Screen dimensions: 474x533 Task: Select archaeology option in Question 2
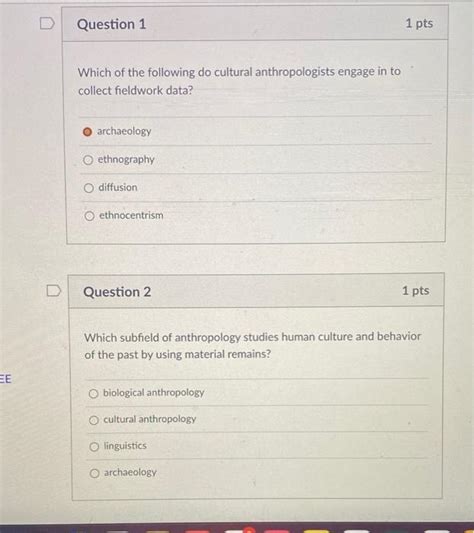click(x=95, y=473)
